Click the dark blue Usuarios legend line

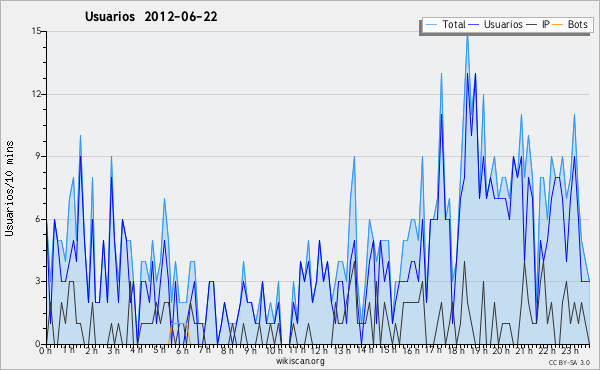(x=474, y=24)
